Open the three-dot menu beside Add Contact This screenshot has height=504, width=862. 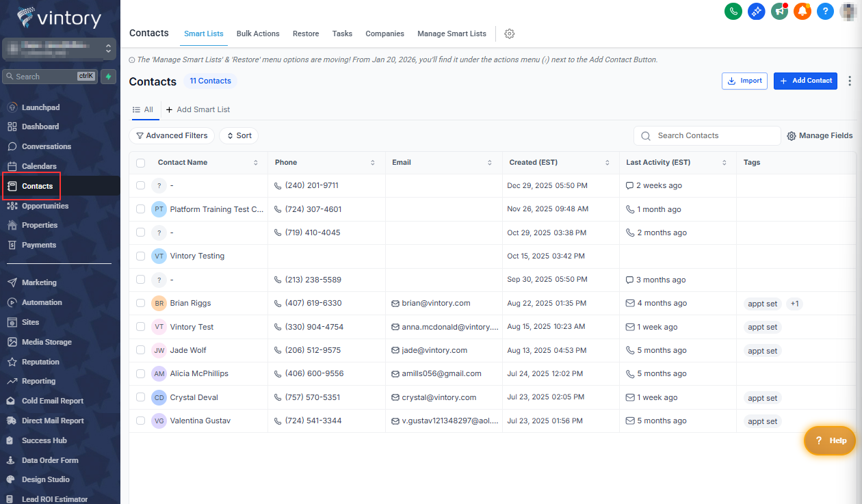[850, 81]
